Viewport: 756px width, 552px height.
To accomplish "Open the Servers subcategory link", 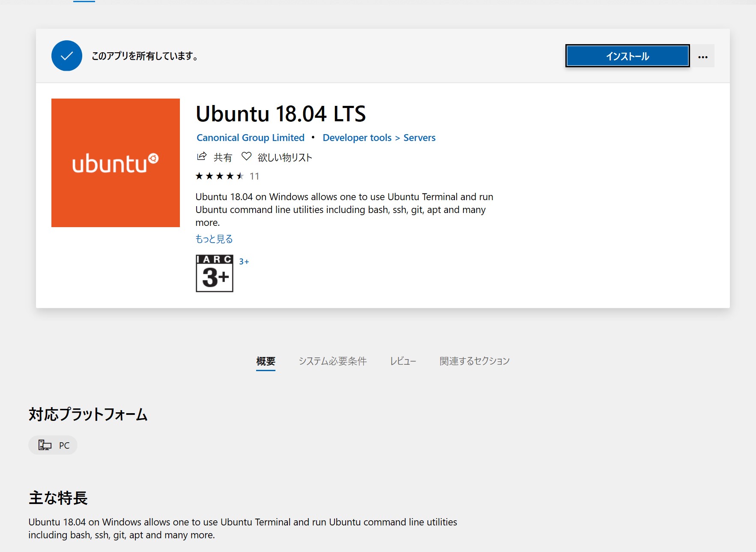I will click(419, 138).
